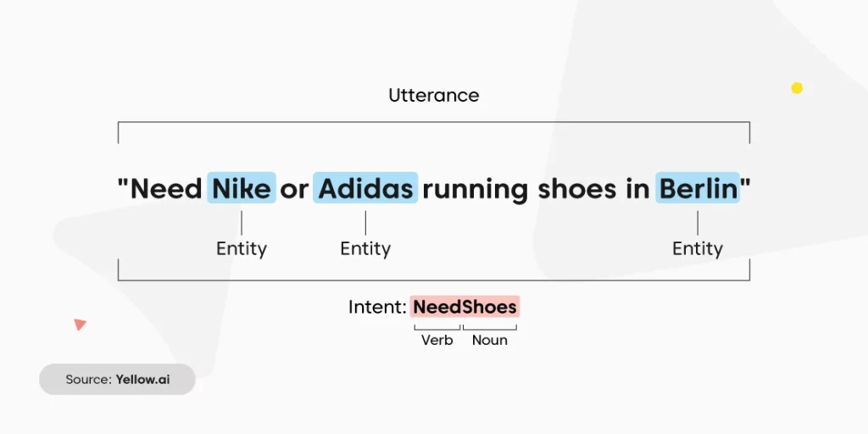Screen dimensions: 868x434
Task: Click the Entity label under Adidas
Action: pos(365,248)
